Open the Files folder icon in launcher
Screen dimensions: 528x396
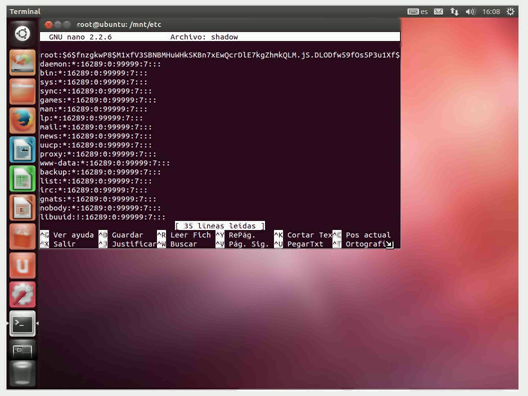coord(22,91)
